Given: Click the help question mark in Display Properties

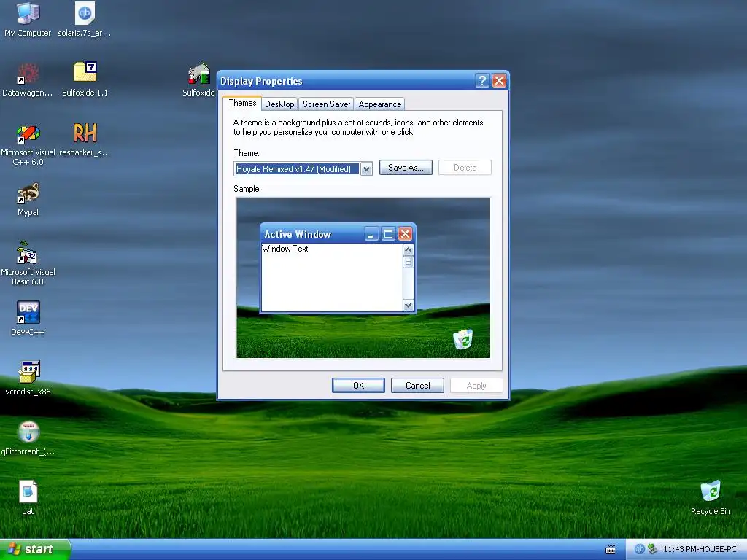Looking at the screenshot, I should point(482,80).
